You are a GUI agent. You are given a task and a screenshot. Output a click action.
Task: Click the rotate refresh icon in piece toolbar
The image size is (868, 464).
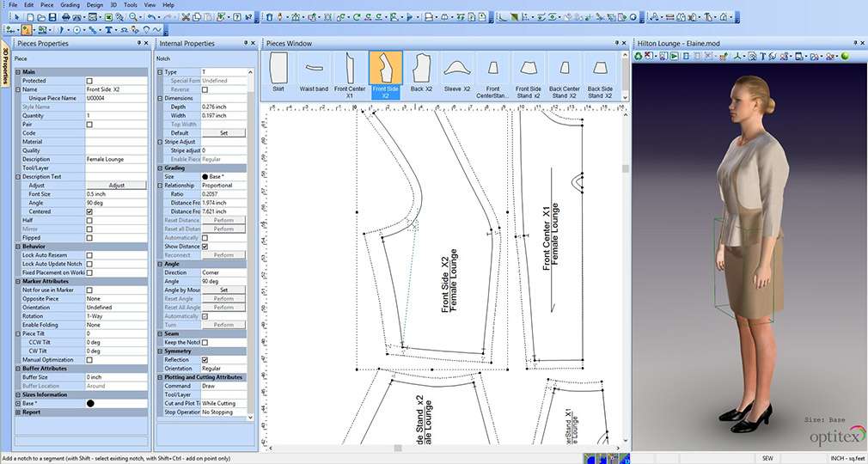tap(357, 17)
